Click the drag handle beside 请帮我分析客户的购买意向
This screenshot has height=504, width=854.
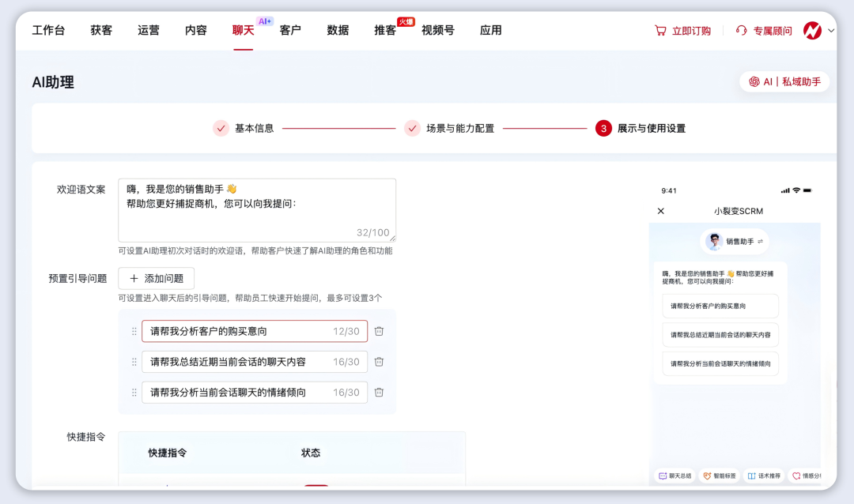tap(134, 331)
